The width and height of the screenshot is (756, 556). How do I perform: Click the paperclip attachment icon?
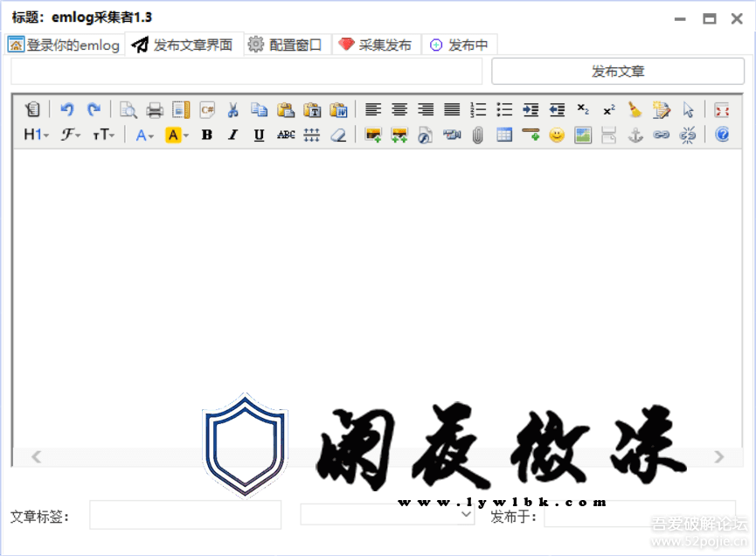[x=478, y=135]
